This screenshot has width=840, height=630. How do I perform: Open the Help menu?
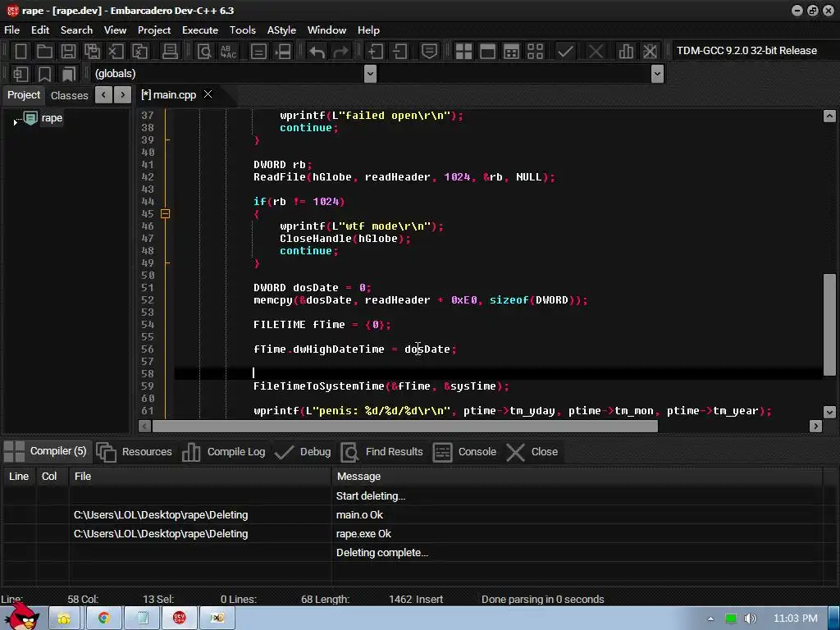(368, 30)
